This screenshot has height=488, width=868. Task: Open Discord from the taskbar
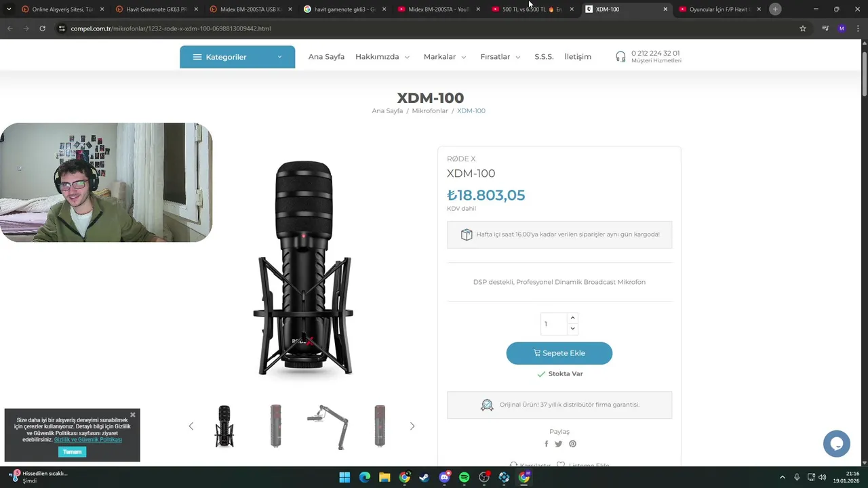[x=444, y=477]
